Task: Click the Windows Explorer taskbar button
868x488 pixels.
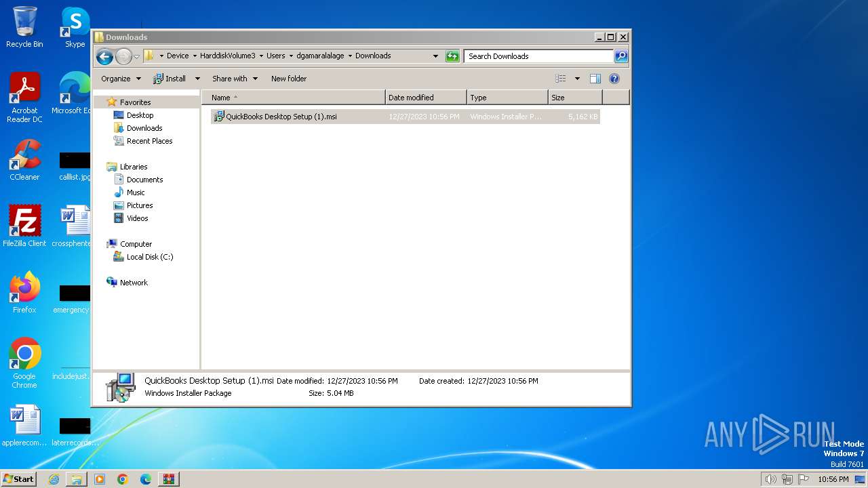Action: [77, 479]
